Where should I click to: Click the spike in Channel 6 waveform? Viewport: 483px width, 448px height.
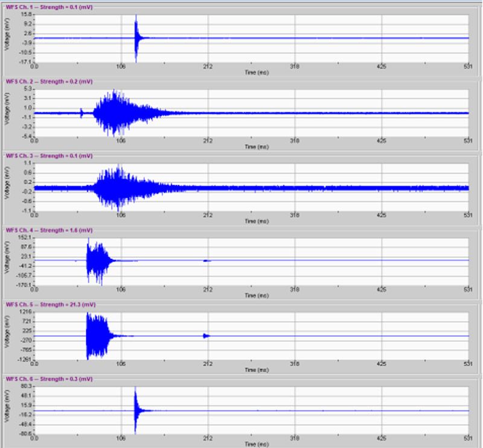point(136,411)
